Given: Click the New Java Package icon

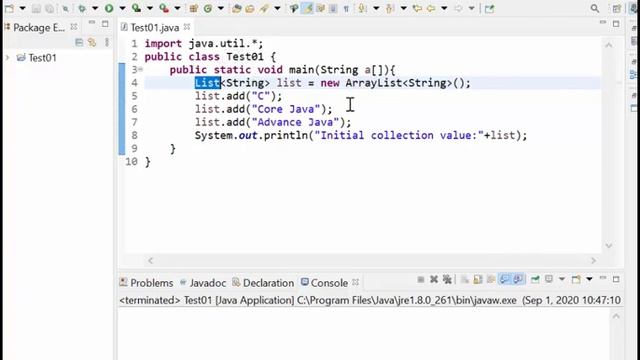Looking at the screenshot, I should (x=194, y=8).
